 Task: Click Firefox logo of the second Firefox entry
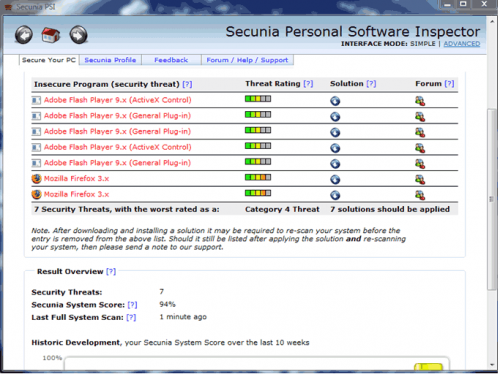point(36,194)
